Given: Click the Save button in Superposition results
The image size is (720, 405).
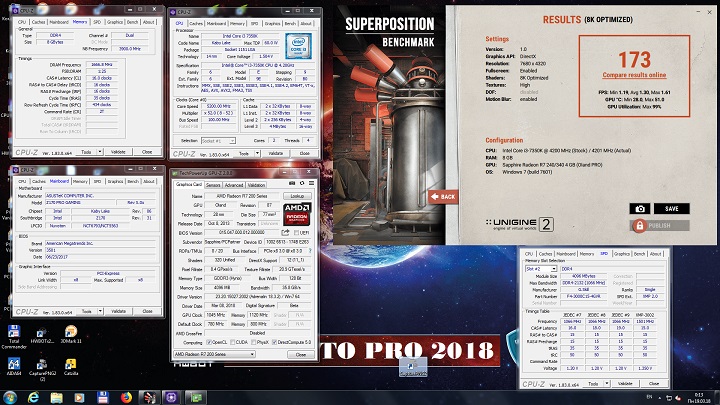Looking at the screenshot, I should [x=671, y=208].
